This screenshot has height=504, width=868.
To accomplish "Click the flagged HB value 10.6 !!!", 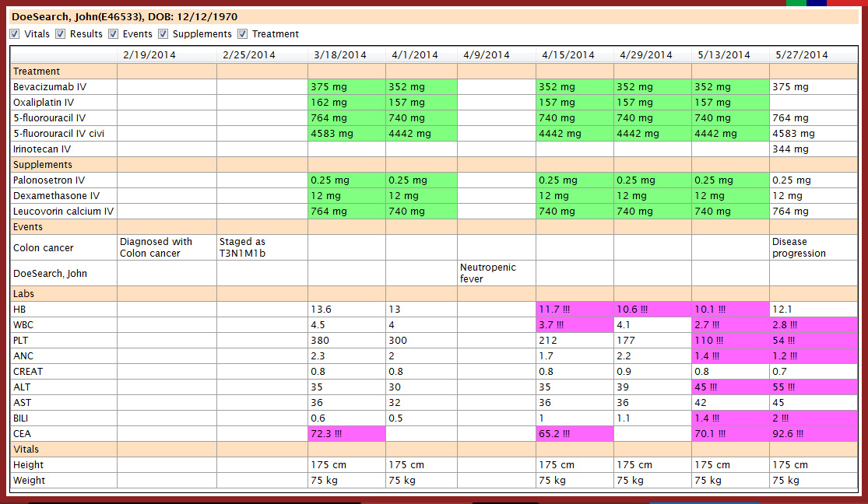I will (652, 310).
